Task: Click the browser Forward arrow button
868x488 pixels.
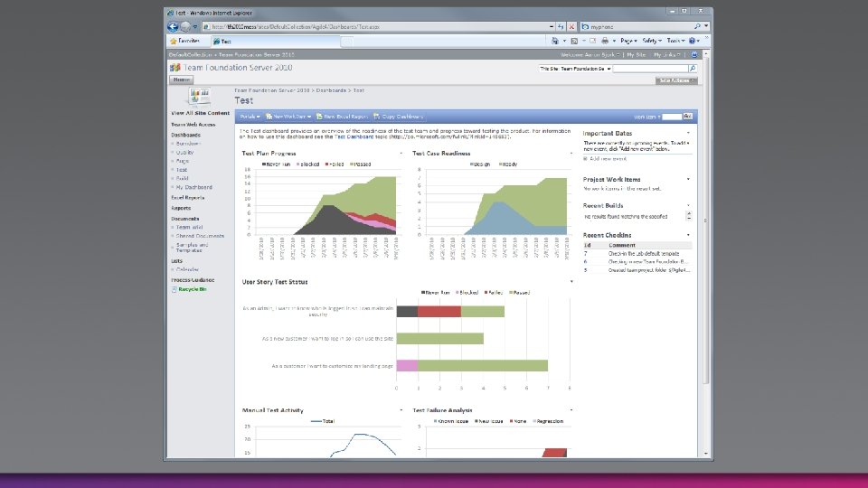Action: (185, 26)
